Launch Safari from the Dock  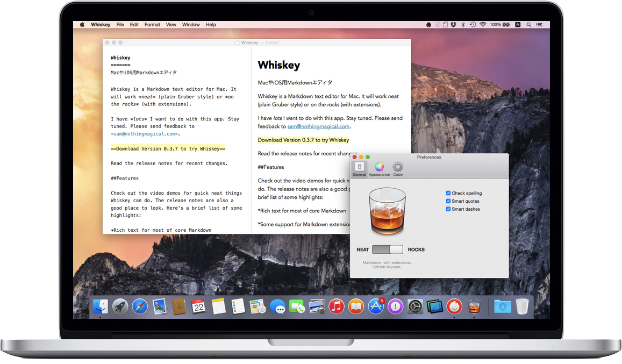[140, 306]
